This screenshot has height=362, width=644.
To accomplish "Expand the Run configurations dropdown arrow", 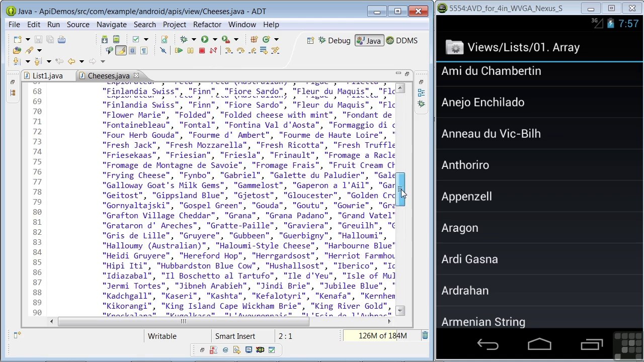I will pyautogui.click(x=214, y=39).
